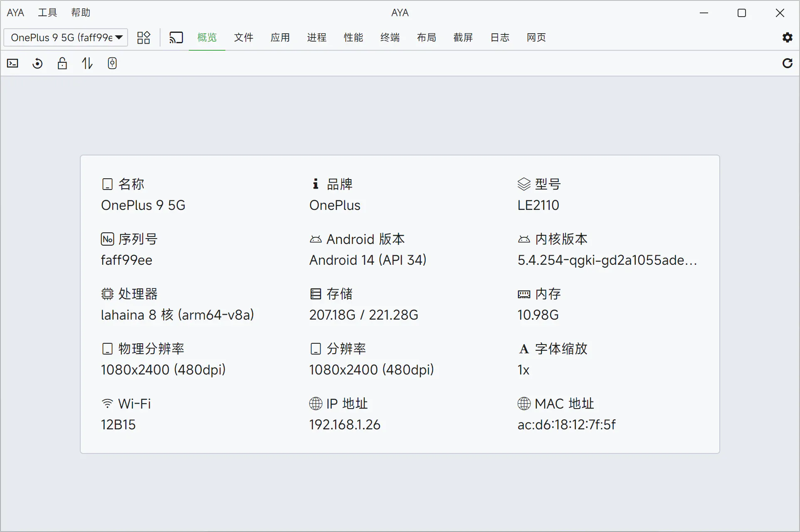
Task: Click the 内存 label
Action: pyautogui.click(x=548, y=294)
